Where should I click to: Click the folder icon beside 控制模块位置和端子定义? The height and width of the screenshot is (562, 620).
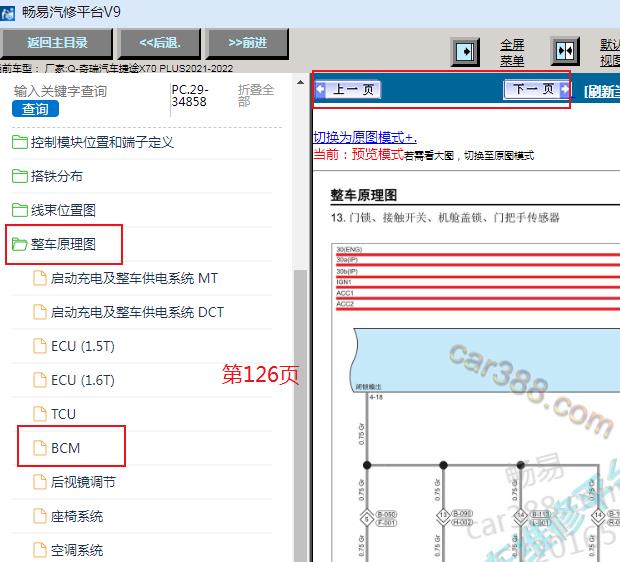[19, 142]
